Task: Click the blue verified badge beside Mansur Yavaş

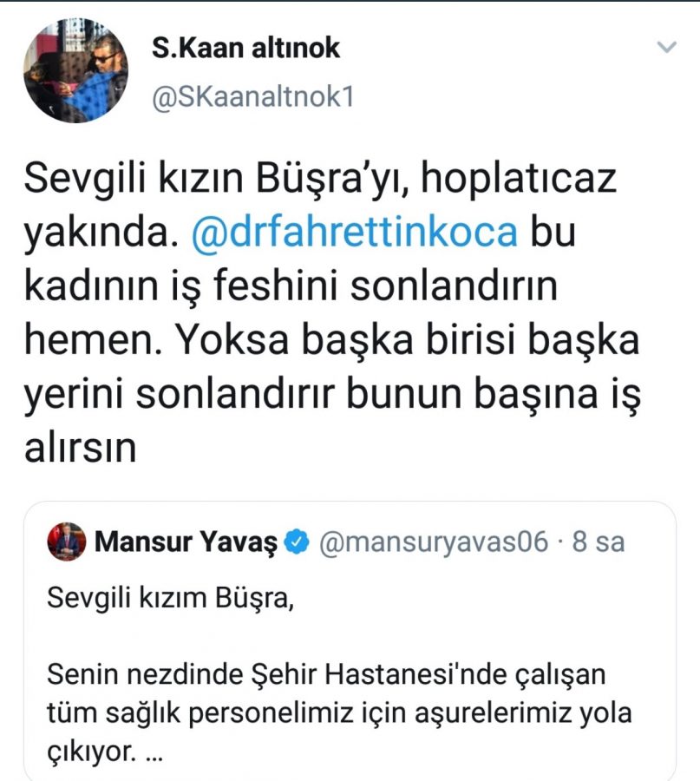Action: (x=297, y=541)
